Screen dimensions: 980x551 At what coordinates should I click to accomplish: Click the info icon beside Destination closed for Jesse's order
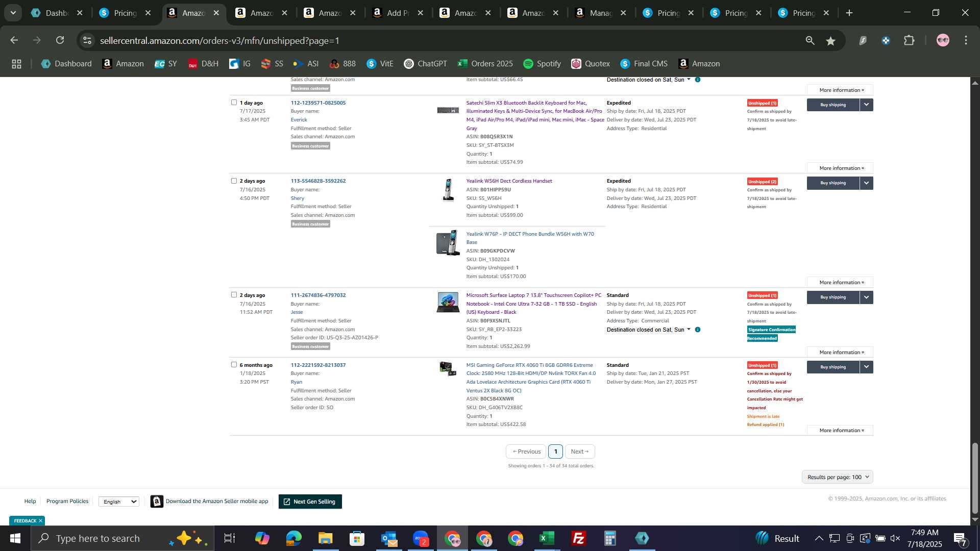pos(698,330)
